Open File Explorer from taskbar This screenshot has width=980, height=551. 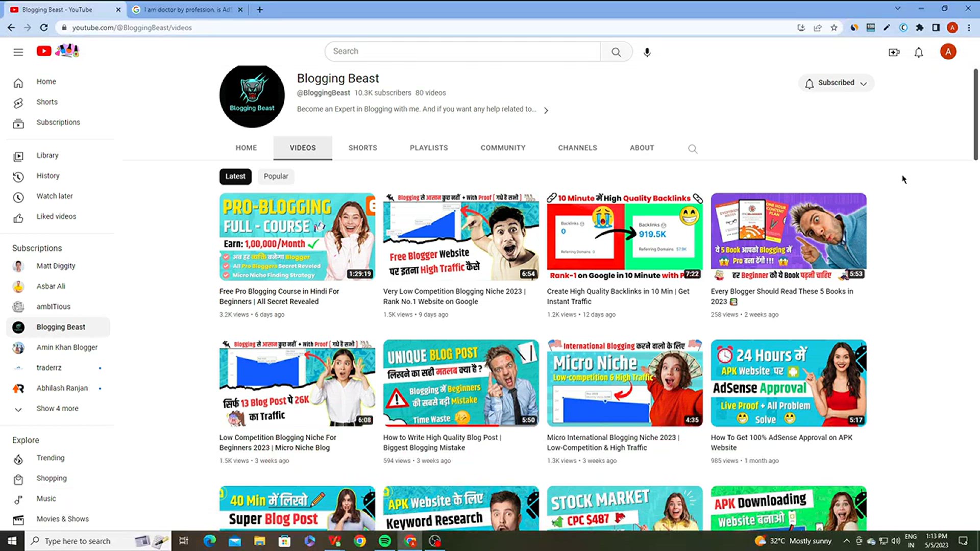tap(260, 541)
